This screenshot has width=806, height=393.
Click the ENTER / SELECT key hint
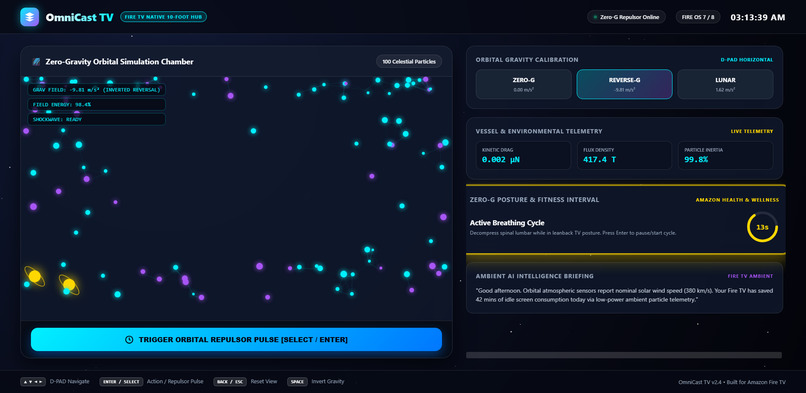click(x=121, y=382)
